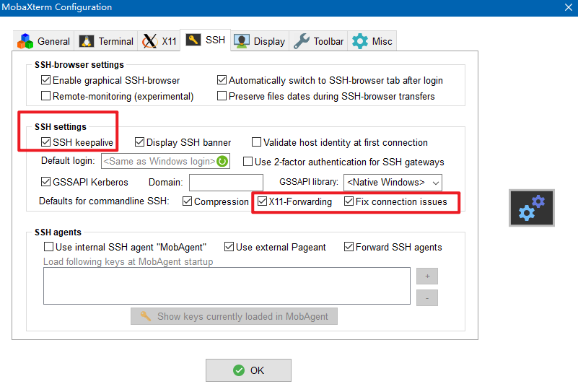Toggle SSH keepalive checkbox

tap(45, 142)
